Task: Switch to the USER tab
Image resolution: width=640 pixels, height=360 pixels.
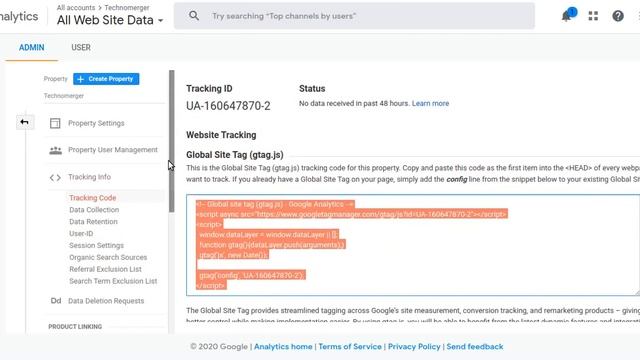Action: tap(81, 47)
